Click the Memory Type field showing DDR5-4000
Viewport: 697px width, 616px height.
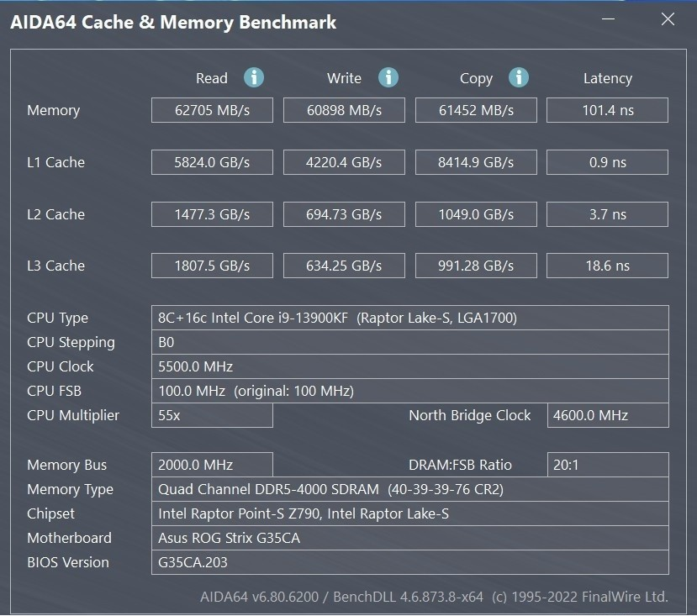pyautogui.click(x=409, y=489)
